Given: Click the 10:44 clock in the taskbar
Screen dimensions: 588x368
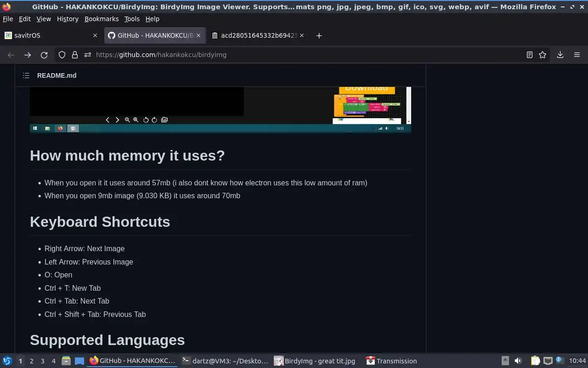Looking at the screenshot, I should coord(577,361).
